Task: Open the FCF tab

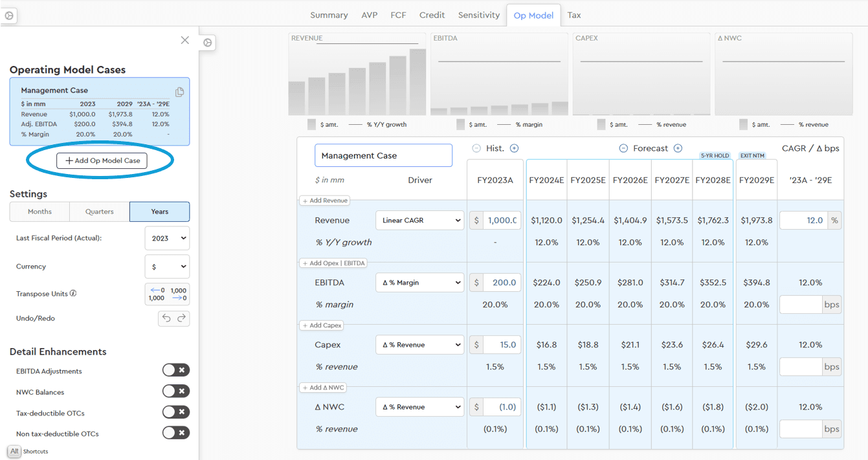Action: [398, 15]
